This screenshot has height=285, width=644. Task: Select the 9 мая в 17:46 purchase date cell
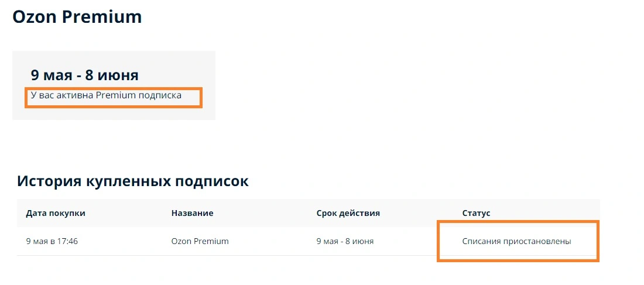coord(52,241)
